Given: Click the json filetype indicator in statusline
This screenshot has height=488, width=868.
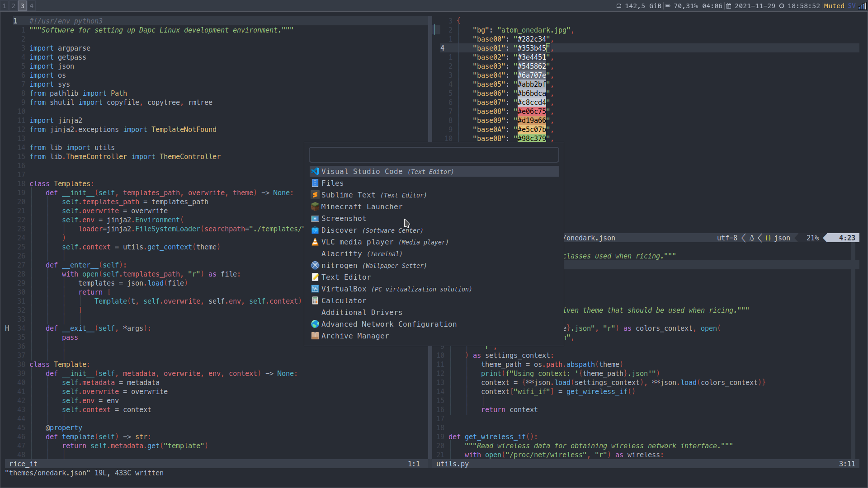Looking at the screenshot, I should pos(782,238).
